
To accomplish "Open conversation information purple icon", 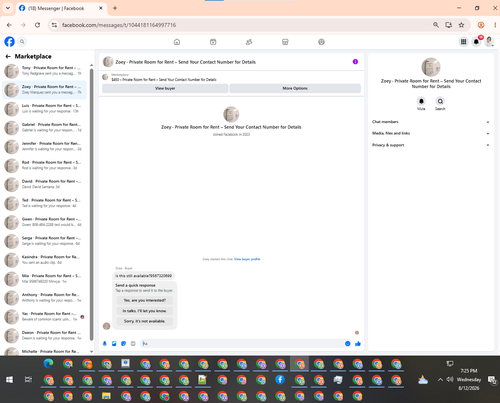I will [x=355, y=62].
